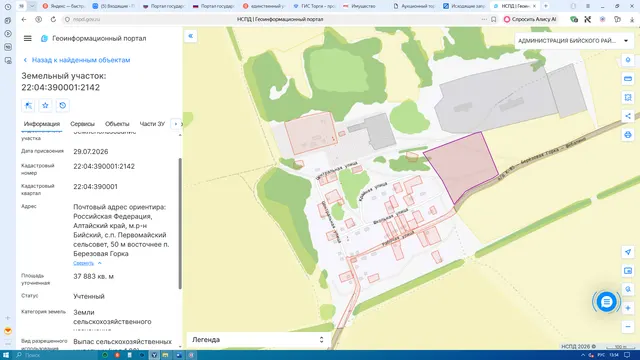Image resolution: width=640 pixels, height=360 pixels.
Task: Bookmark the page with the bookmark icon
Action: coord(493,19)
